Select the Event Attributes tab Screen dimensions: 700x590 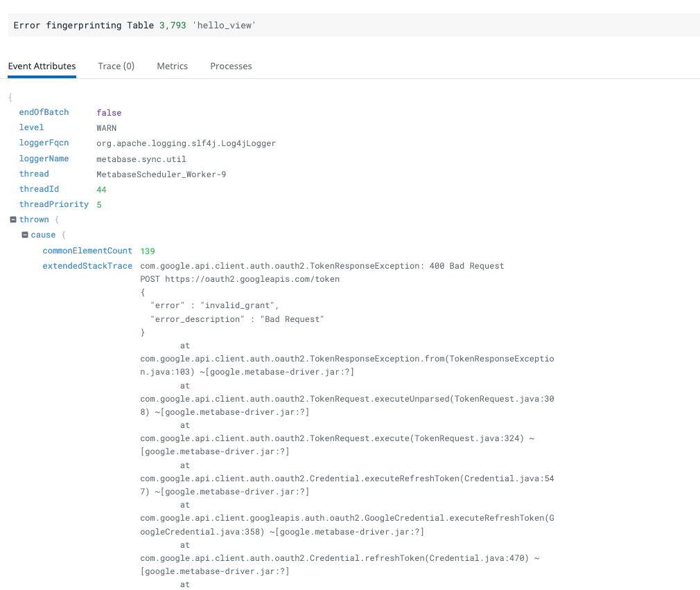click(42, 66)
